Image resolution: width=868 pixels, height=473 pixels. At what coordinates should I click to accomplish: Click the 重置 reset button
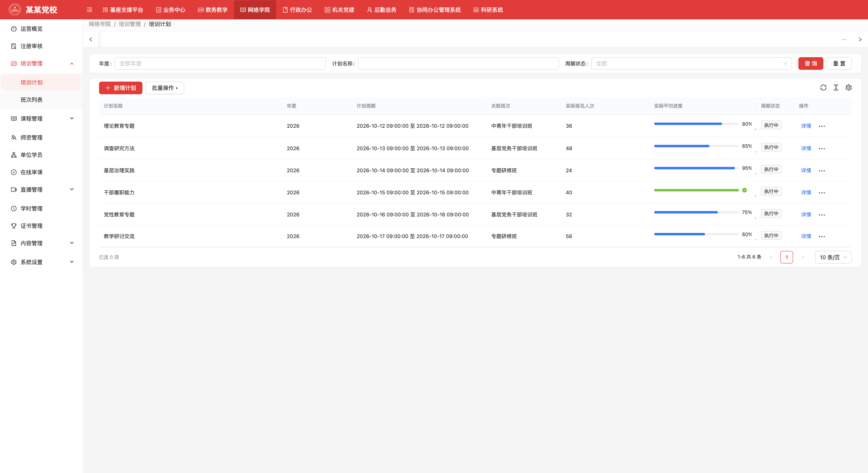tap(839, 63)
